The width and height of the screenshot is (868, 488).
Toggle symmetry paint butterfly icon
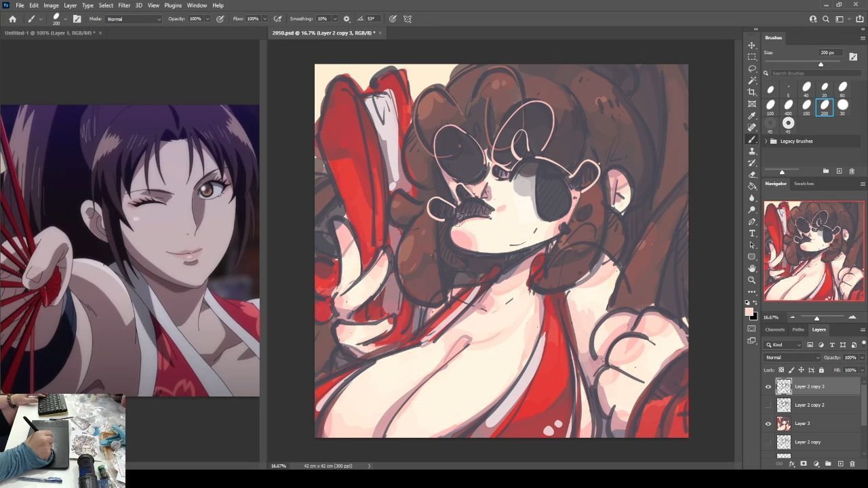click(x=408, y=19)
